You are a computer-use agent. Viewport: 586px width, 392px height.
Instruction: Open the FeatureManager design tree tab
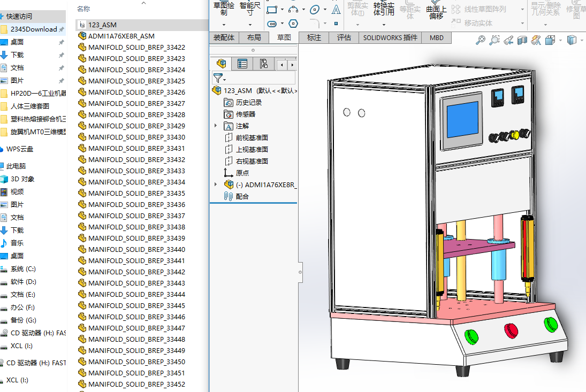(221, 64)
